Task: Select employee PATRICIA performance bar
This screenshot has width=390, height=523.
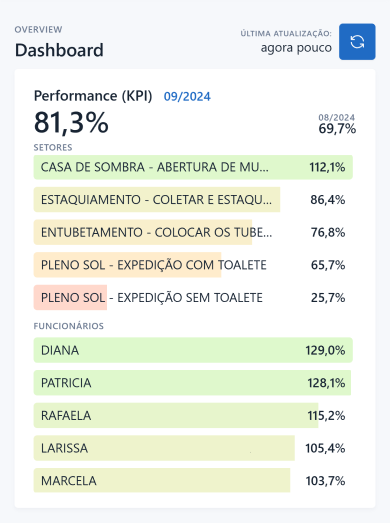Action: (193, 383)
